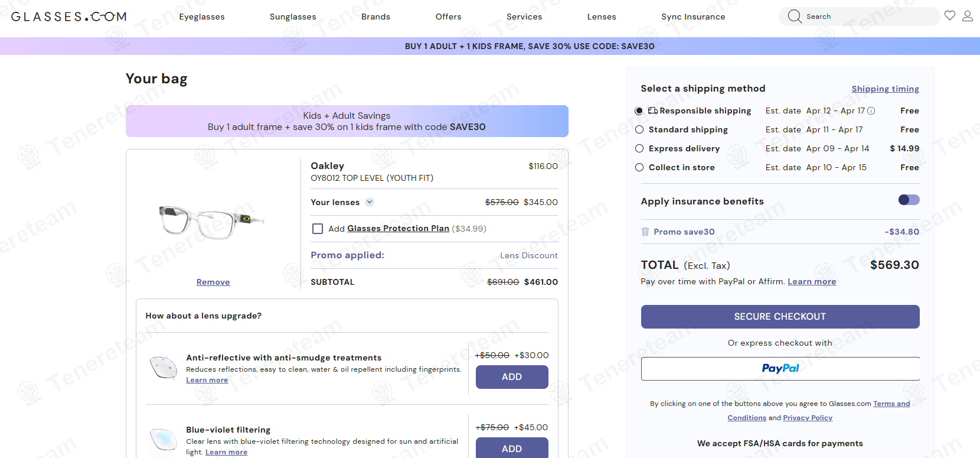Open the Sunglasses menu
Screen dimensions: 980x458
[x=293, y=17]
